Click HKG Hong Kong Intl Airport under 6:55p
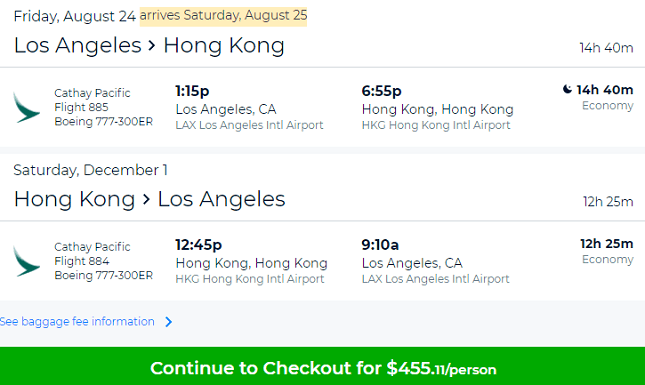Image resolution: width=645 pixels, height=385 pixels. click(x=436, y=125)
